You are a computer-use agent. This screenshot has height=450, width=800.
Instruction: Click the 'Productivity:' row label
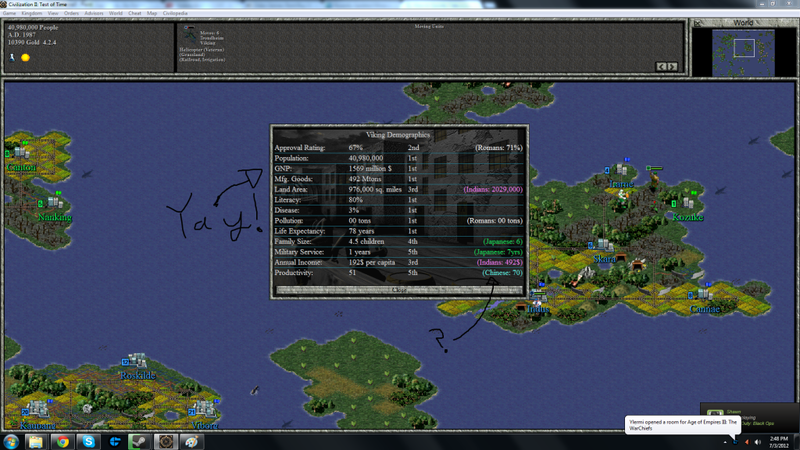[x=294, y=273]
